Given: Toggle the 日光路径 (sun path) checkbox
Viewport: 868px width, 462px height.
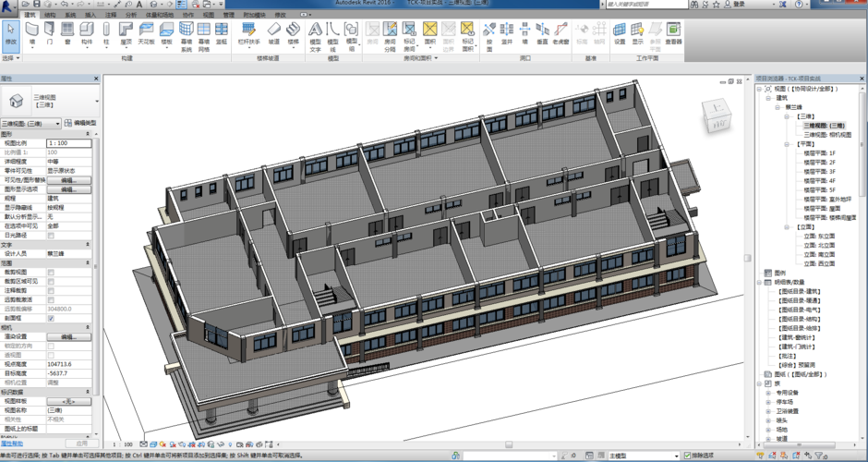Looking at the screenshot, I should tap(51, 236).
